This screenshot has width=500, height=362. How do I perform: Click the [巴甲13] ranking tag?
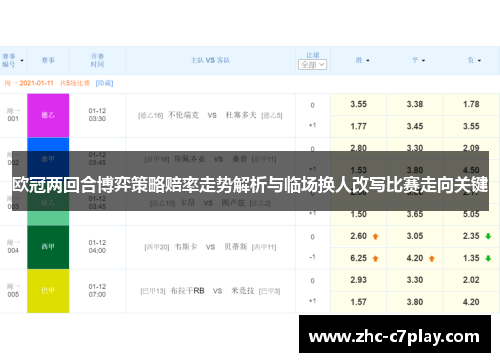coord(153,291)
